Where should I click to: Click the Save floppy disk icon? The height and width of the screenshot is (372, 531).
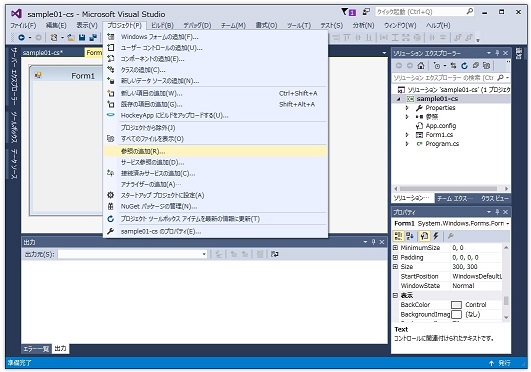click(x=82, y=37)
